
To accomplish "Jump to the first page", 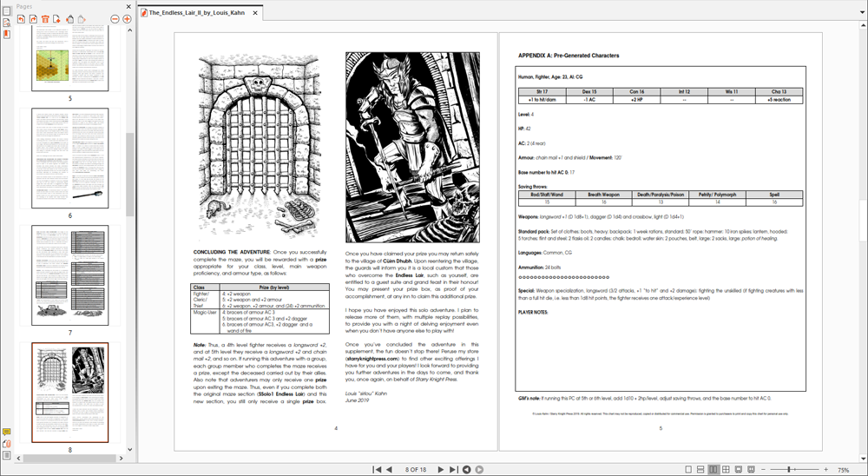I will (377, 470).
